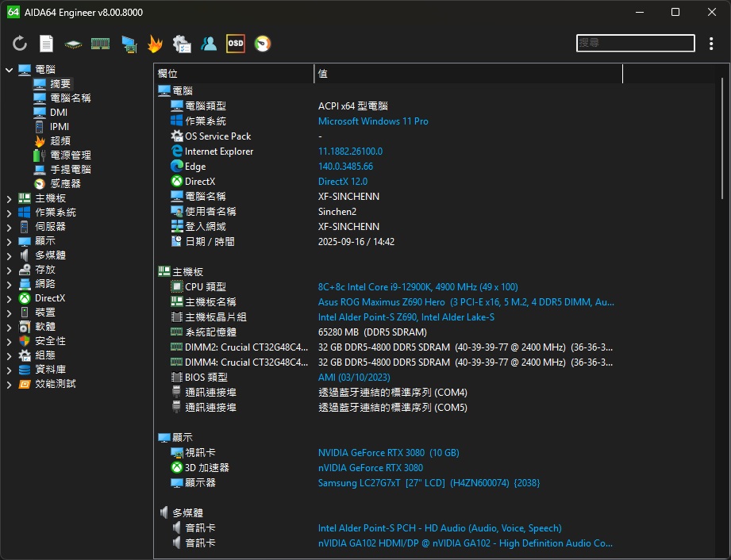
Task: Click the network computer toolbar icon
Action: [x=129, y=44]
